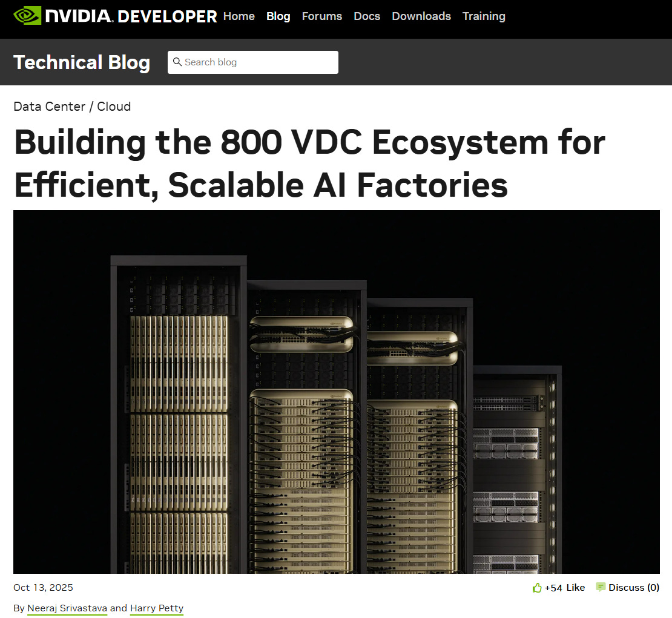Click the magnifying glass search icon

177,62
